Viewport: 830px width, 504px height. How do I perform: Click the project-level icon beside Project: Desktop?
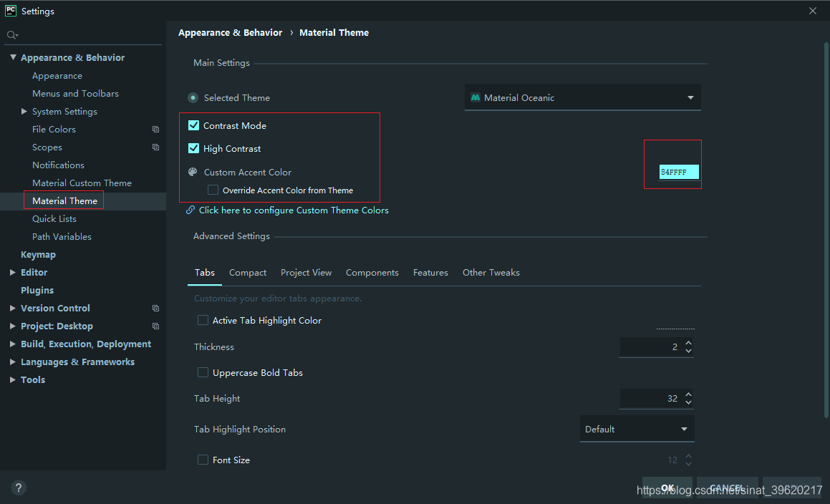tap(155, 326)
